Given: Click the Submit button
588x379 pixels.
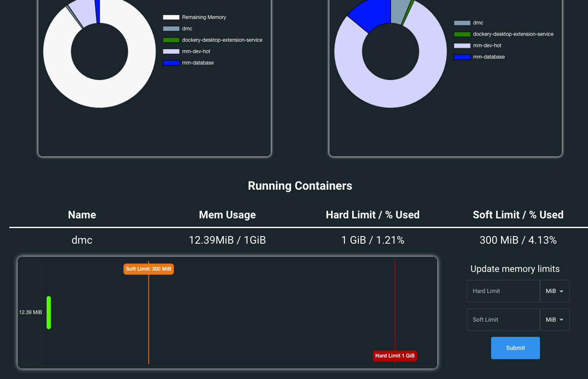Looking at the screenshot, I should click(515, 348).
